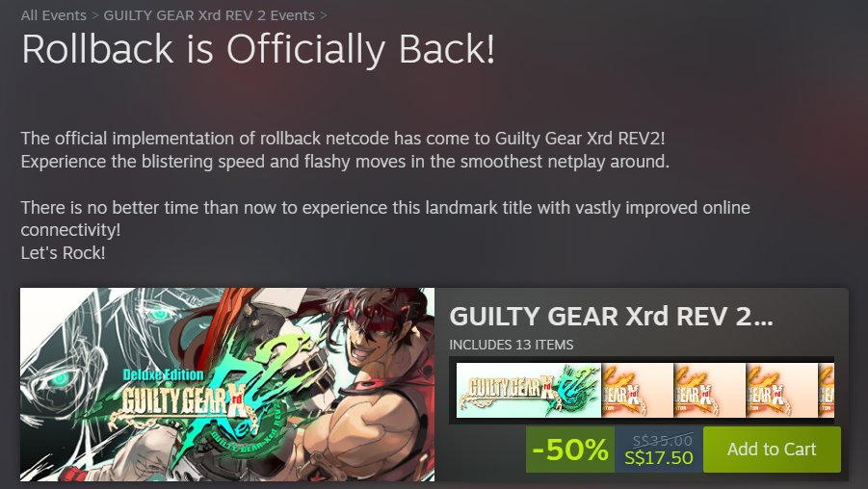Go to GUILTY GEAR Xrd REV 2 Events
Screen dimensions: 868x489
tap(209, 15)
